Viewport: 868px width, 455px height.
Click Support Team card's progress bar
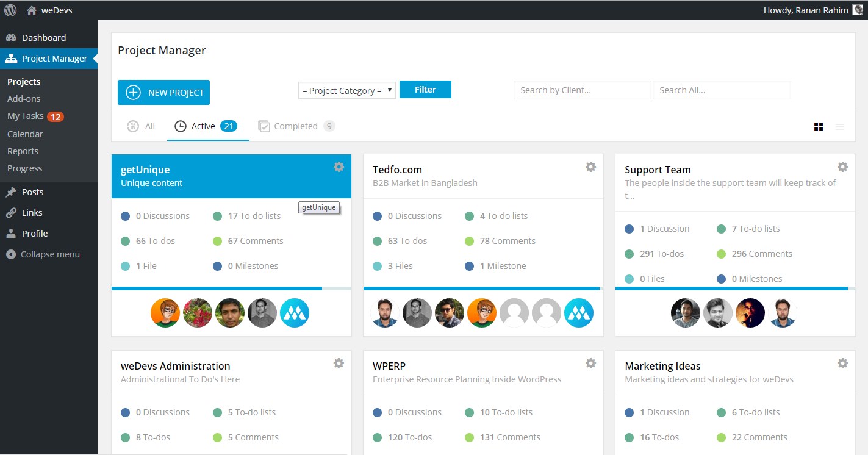(x=735, y=288)
